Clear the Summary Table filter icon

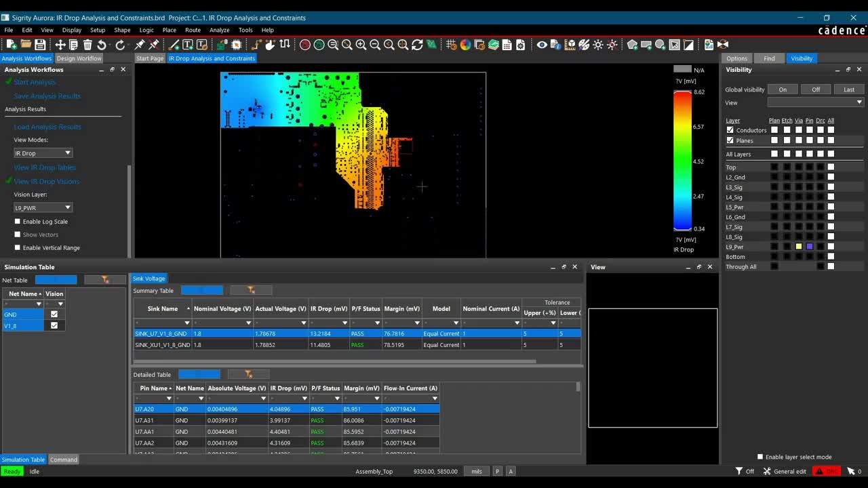[x=251, y=290]
